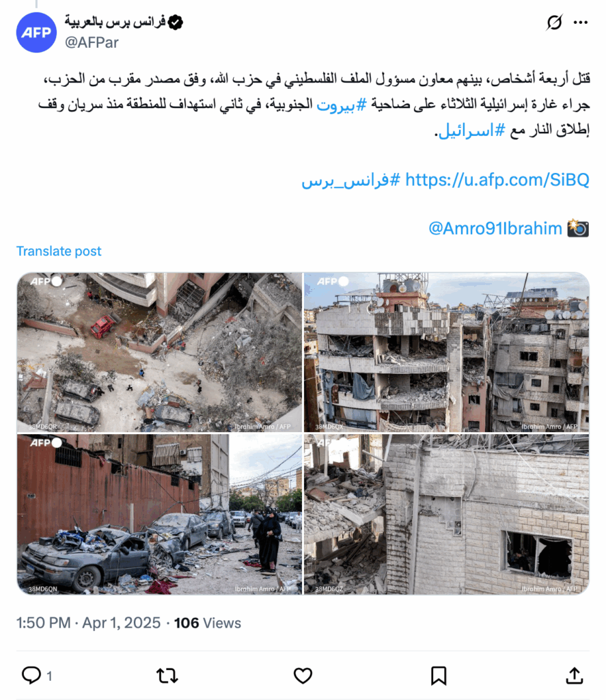Open the broken window wall photo
This screenshot has height=700, width=606.
(446, 514)
